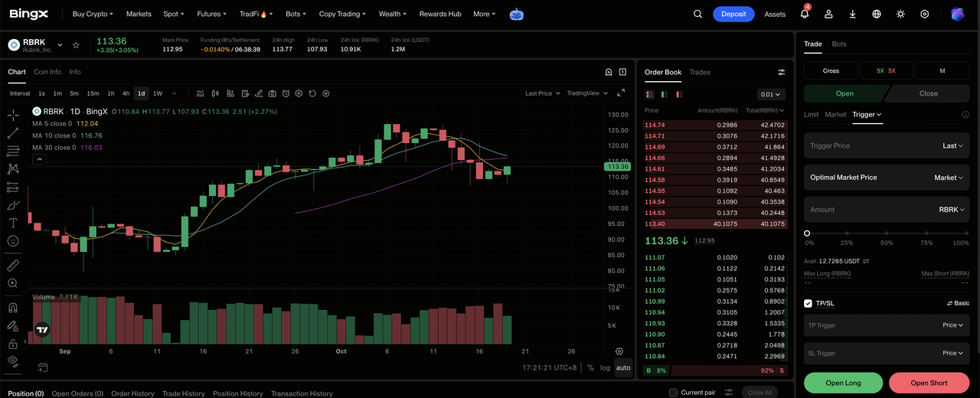This screenshot has height=398, width=980.
Task: Toggle auto scale on chart
Action: point(623,368)
